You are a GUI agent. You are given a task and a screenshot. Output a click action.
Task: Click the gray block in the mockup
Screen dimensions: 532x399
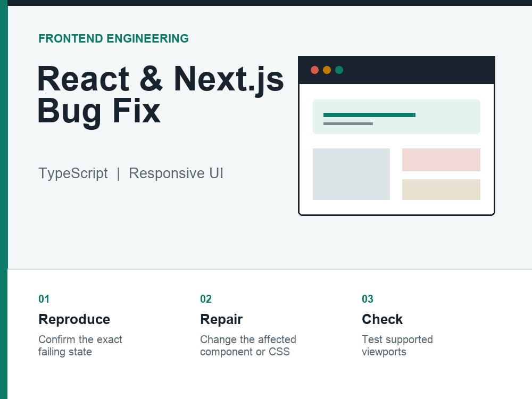pos(351,174)
